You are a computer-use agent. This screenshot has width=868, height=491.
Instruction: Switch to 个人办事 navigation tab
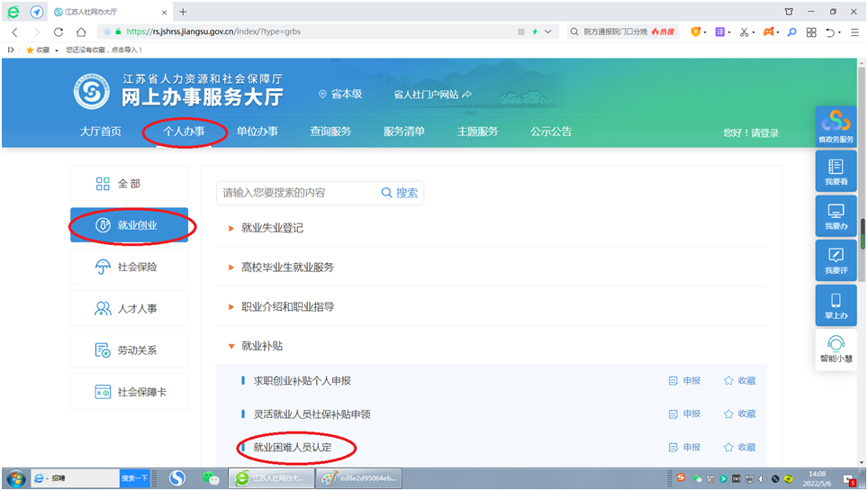tap(184, 132)
